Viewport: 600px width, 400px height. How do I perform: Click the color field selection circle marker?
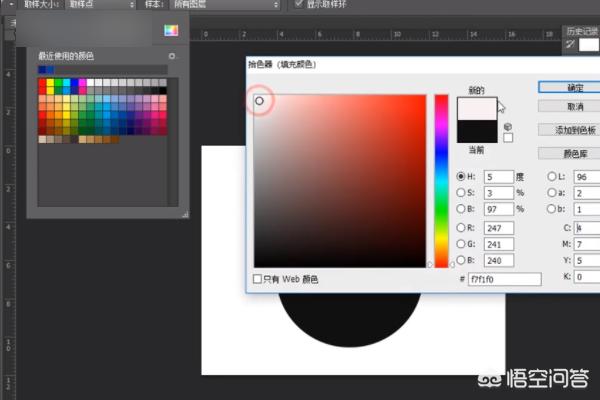coord(259,101)
